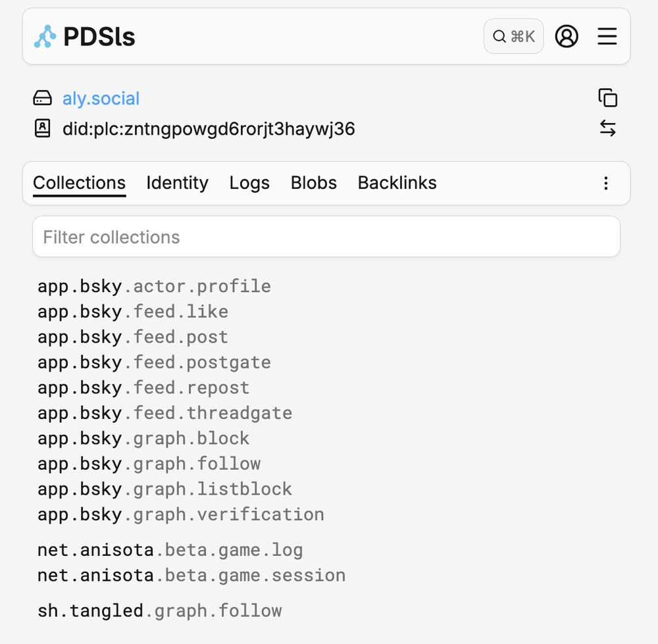658x644 pixels.
Task: Open the search with the ⌘K button
Action: click(x=513, y=37)
